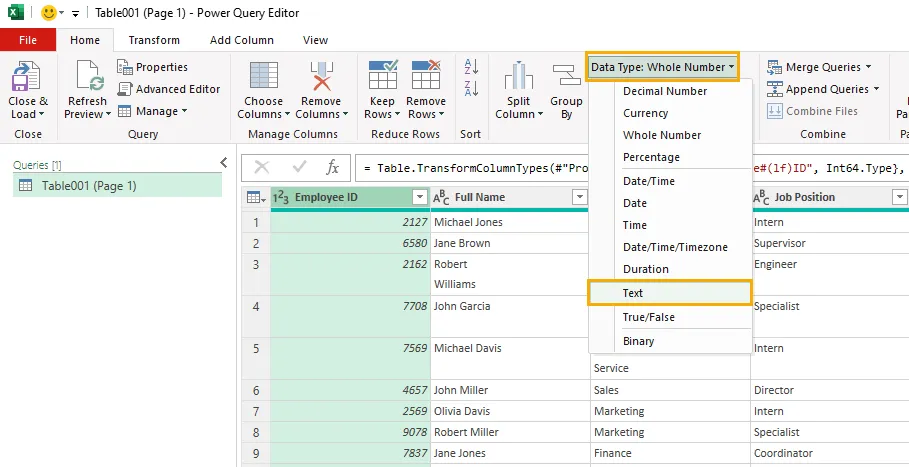Select Decimal Number data type

[665, 91]
